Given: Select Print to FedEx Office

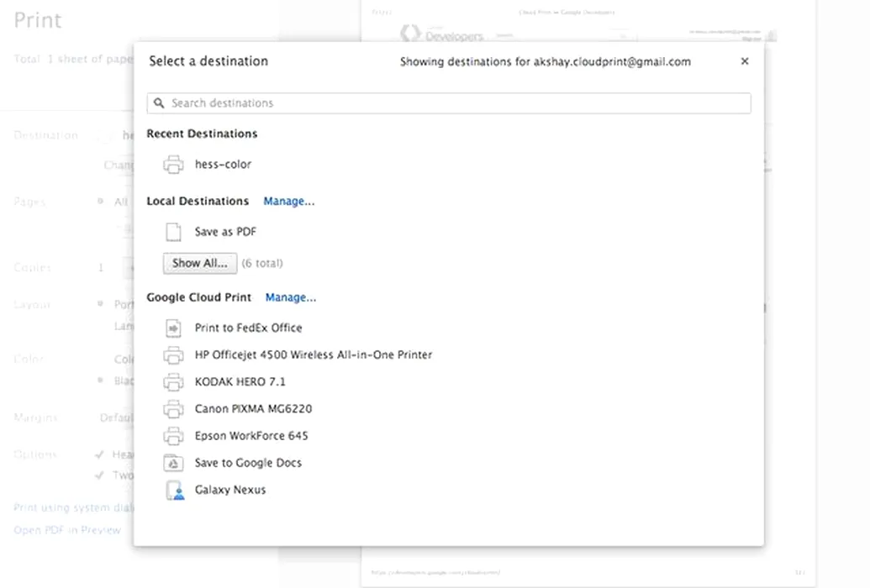Looking at the screenshot, I should (249, 328).
